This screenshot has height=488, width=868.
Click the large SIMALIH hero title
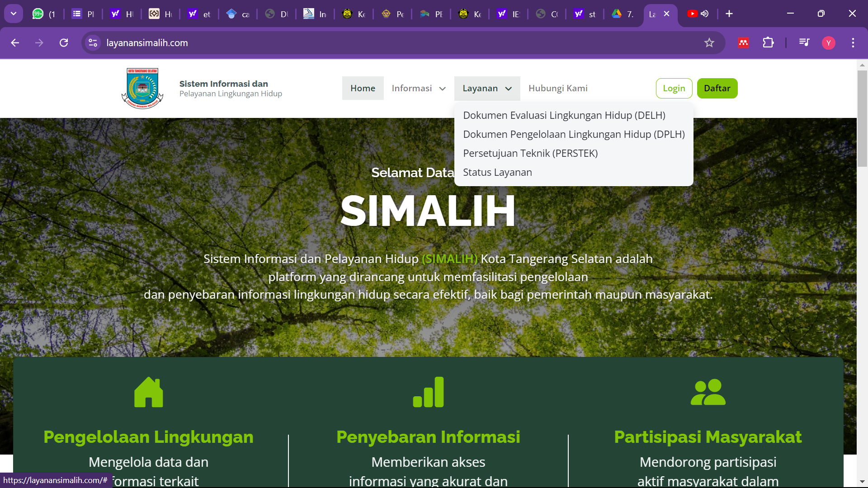point(428,211)
